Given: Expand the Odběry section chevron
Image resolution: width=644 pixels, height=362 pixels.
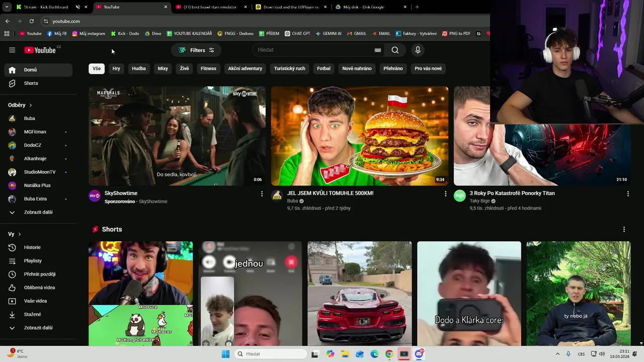Looking at the screenshot, I should (31, 105).
